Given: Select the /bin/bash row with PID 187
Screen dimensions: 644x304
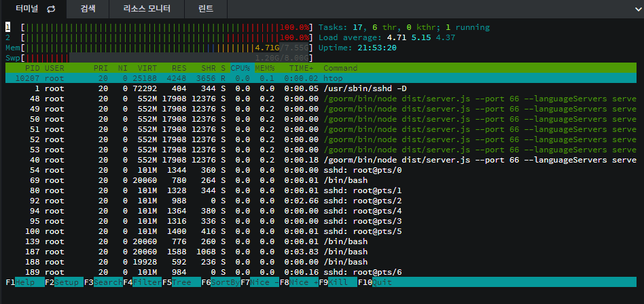Looking at the screenshot, I should coord(321,252).
